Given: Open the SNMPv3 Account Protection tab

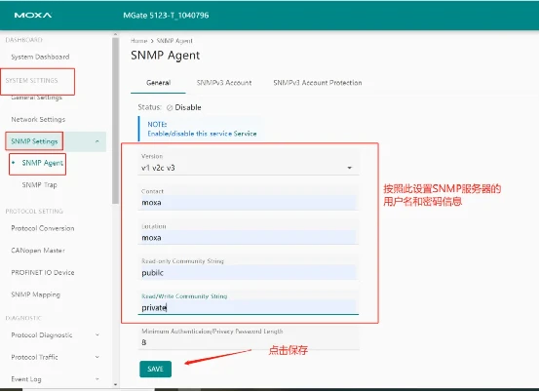Looking at the screenshot, I should (317, 83).
